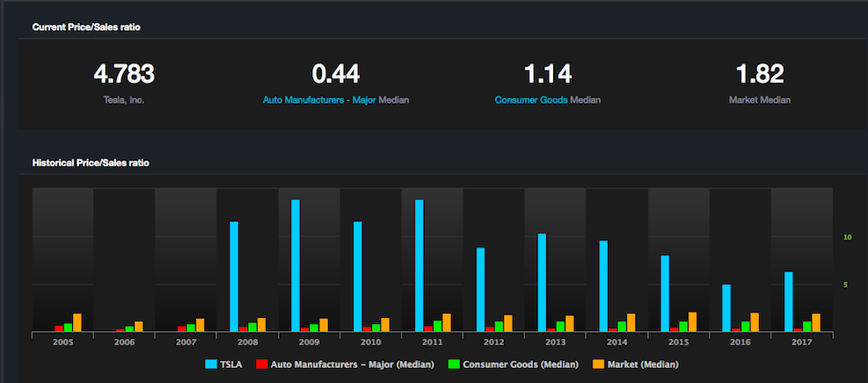
Task: Select the TSLA bar for 2009
Action: (x=295, y=266)
